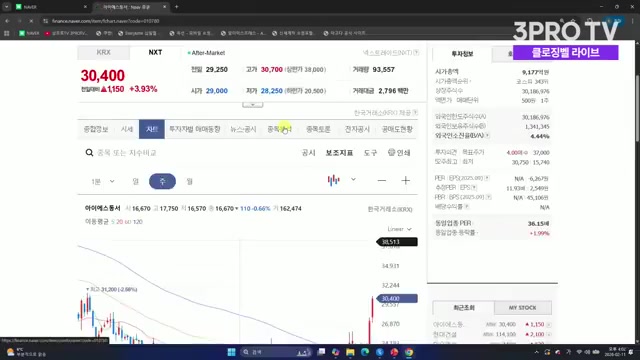
Task: Zoom in the chart with plus icon
Action: tap(405, 180)
